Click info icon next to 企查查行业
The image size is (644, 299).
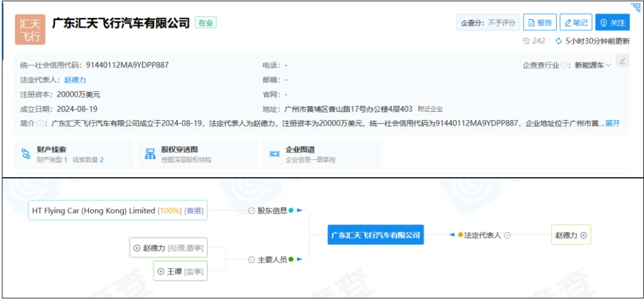click(x=564, y=65)
